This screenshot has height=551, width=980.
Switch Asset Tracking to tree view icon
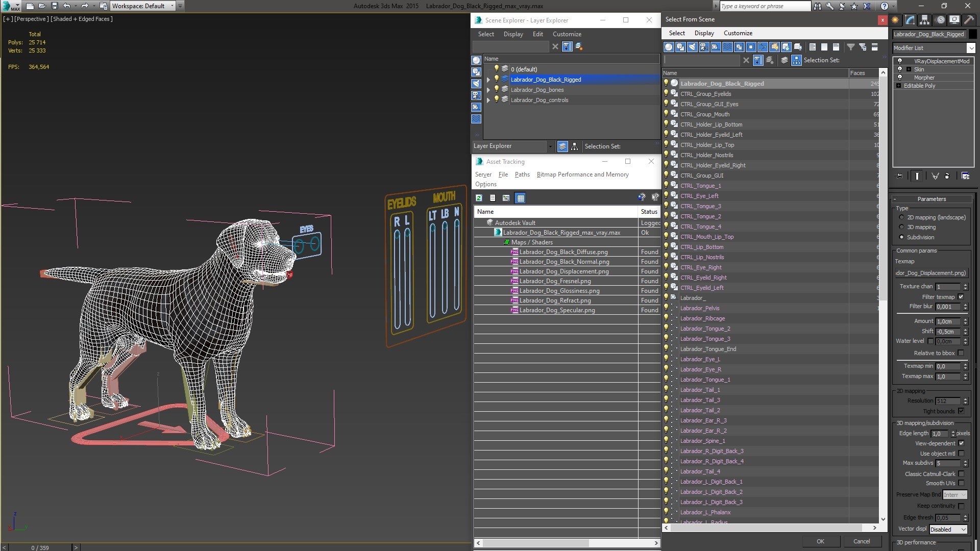coord(506,198)
